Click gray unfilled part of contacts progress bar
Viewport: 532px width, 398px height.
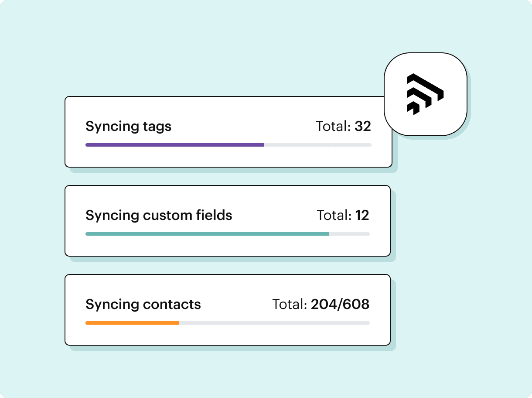(x=274, y=323)
